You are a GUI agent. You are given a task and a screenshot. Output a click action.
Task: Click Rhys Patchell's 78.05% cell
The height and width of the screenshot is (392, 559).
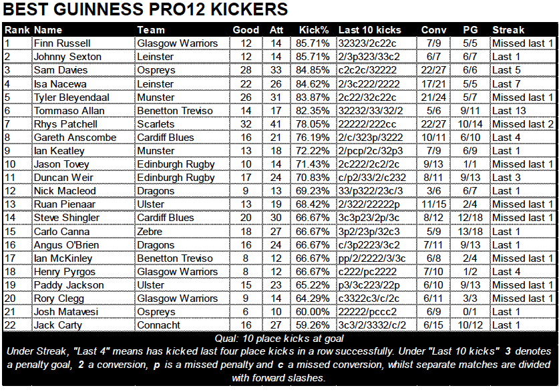click(x=313, y=124)
